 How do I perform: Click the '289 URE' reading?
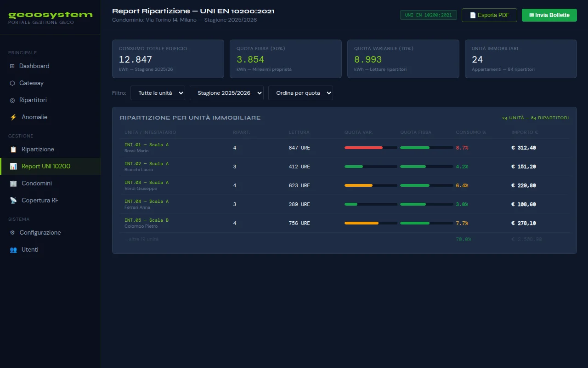pos(300,204)
